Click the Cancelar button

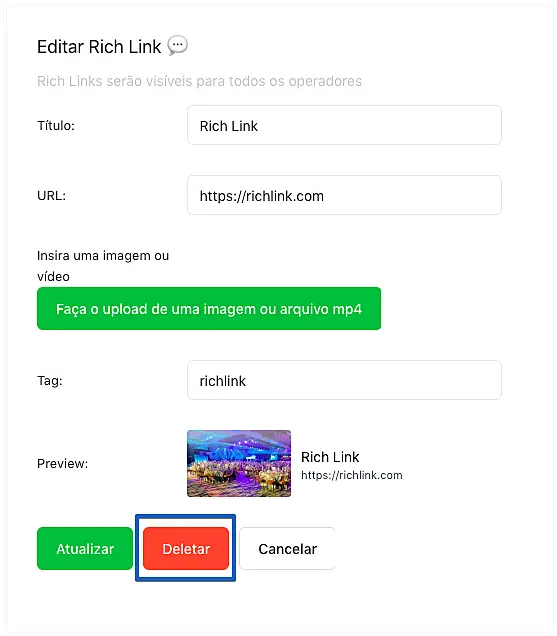[287, 548]
